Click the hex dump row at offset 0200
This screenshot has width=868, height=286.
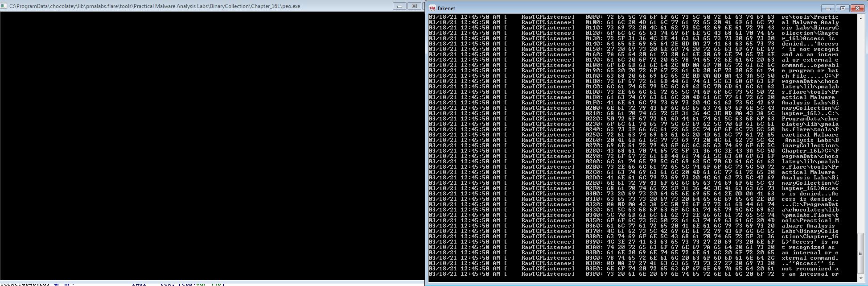point(634,108)
